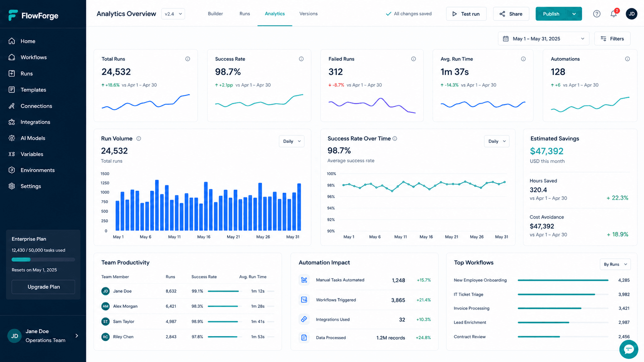Select the Analytics tab
The image size is (644, 362).
point(275,14)
